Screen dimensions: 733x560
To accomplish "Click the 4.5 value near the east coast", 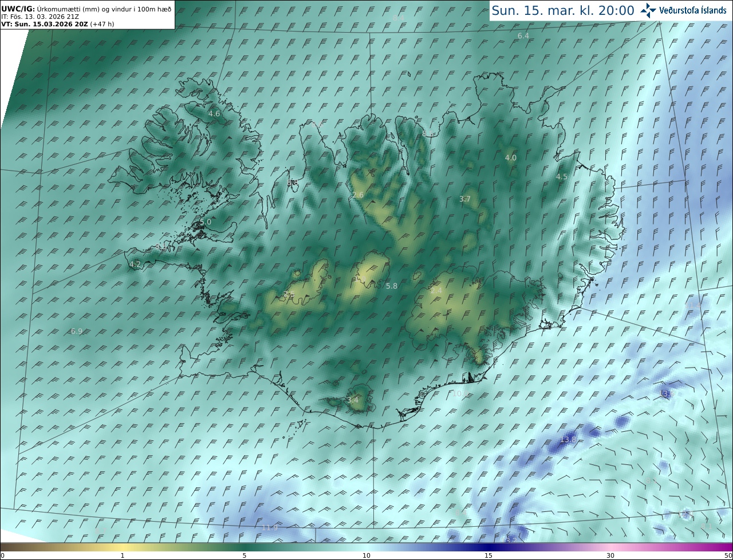I will point(562,176).
